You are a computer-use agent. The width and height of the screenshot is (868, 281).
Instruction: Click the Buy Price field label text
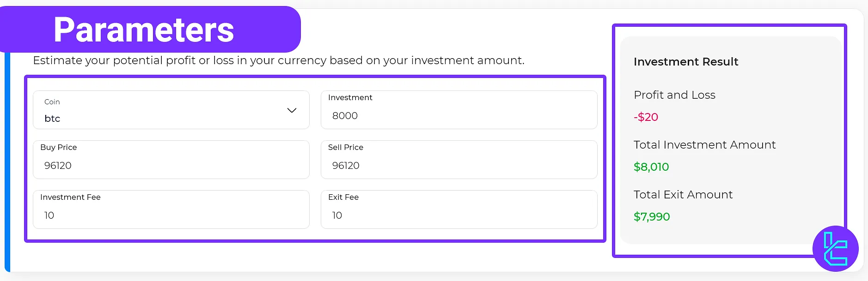58,147
